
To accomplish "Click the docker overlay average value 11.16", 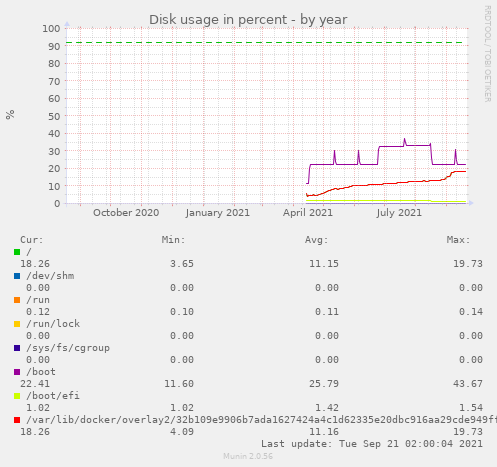I will pyautogui.click(x=324, y=432).
